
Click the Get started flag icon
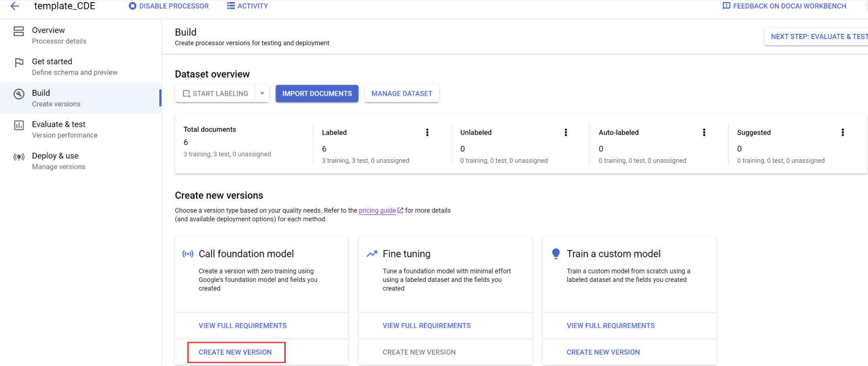point(19,63)
